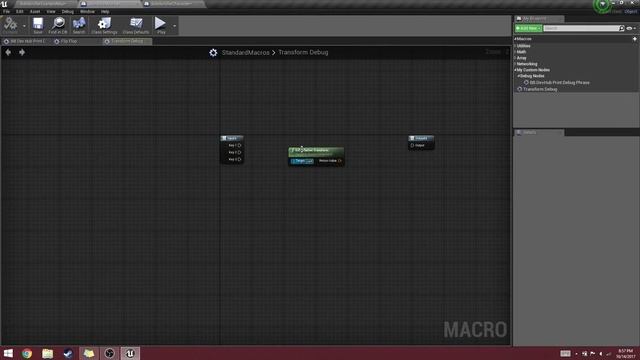Open the Compile options dropdown arrow

(x=24, y=26)
